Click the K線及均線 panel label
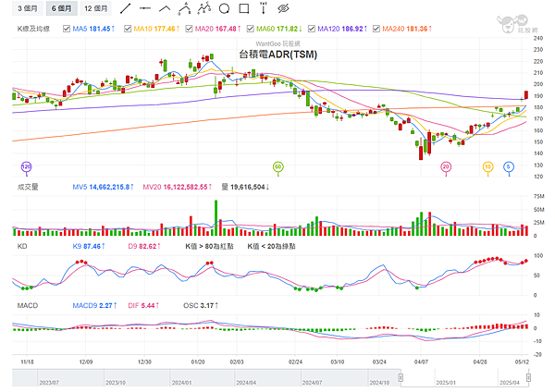This screenshot has height=392, width=555. pos(33,29)
